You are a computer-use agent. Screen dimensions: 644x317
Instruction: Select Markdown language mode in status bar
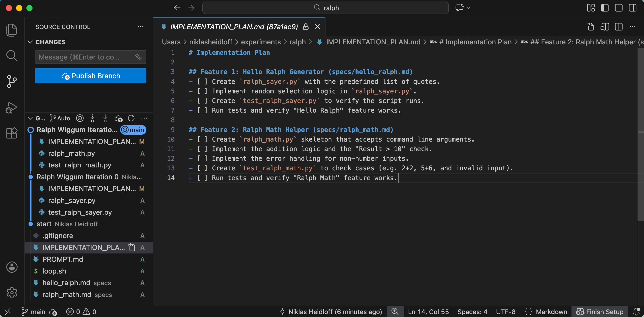(551, 312)
